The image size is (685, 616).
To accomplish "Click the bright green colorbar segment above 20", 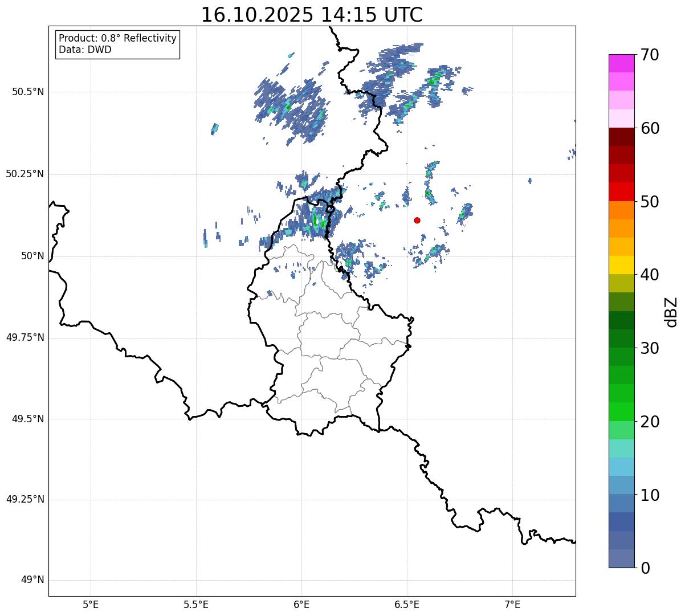I will coord(622,412).
